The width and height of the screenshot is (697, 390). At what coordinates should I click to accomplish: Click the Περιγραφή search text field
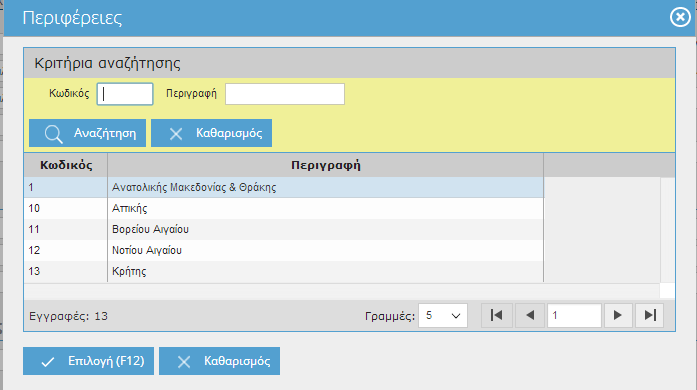pyautogui.click(x=285, y=94)
